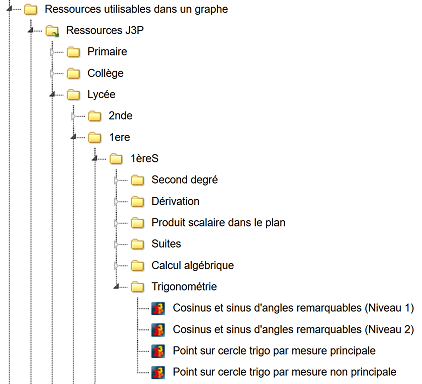
Task: Collapse Ressources utilisables dans un graphe
Action: pos(10,9)
